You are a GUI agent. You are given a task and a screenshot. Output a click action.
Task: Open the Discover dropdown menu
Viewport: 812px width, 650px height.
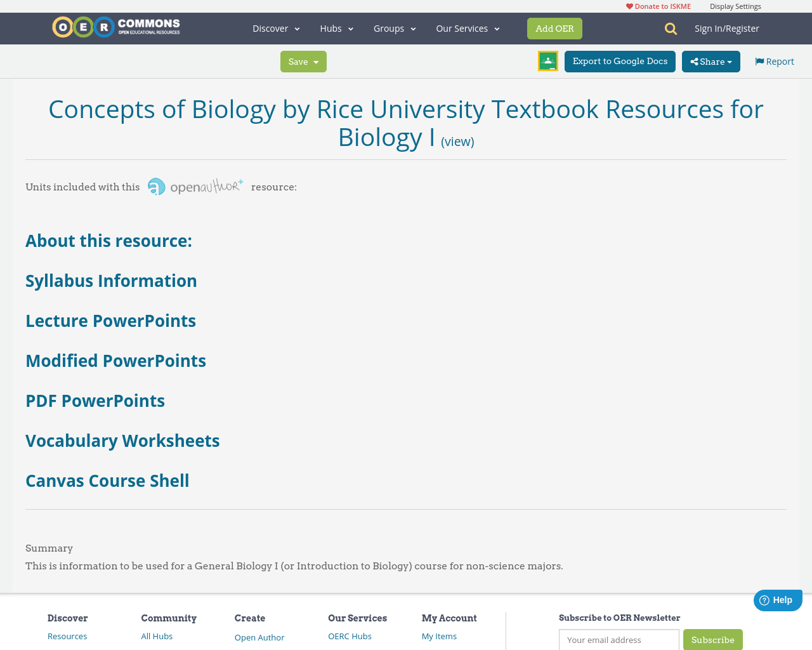(x=276, y=28)
